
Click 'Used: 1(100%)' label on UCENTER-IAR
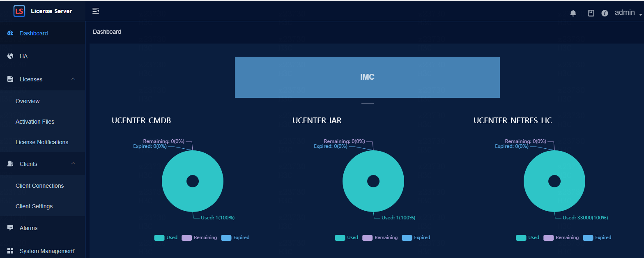click(398, 218)
